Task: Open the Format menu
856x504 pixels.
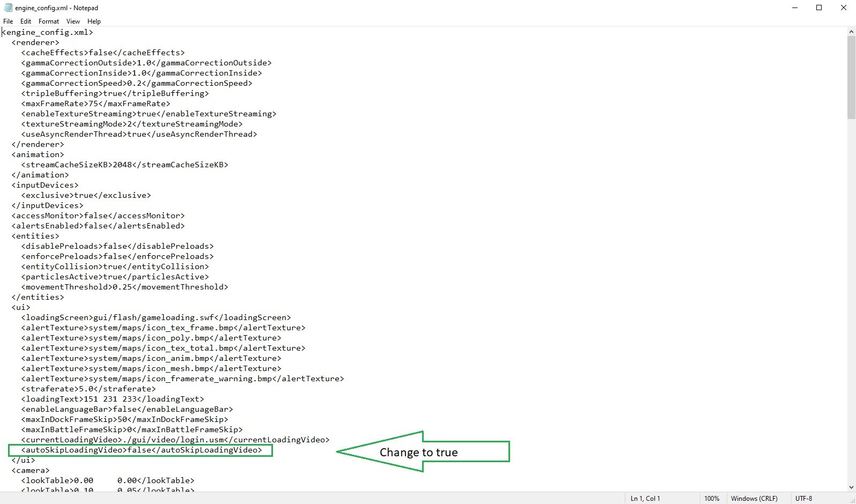Action: (x=49, y=21)
